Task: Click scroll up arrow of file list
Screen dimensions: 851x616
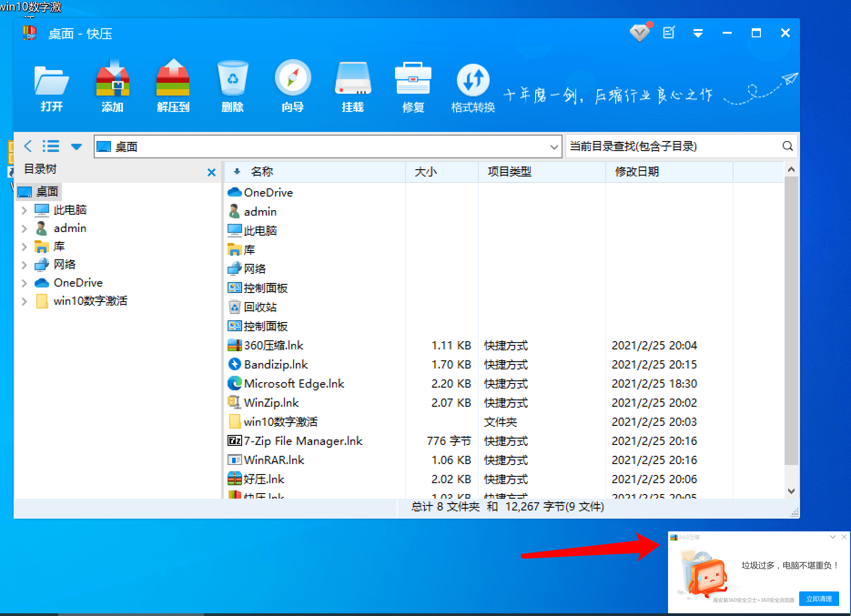Action: pyautogui.click(x=791, y=170)
